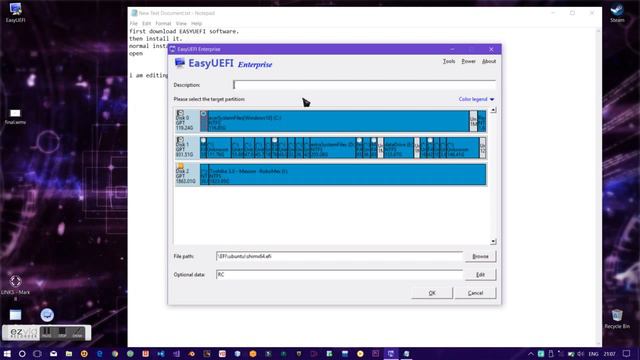Open the Steam desktop shortcut
Image resolution: width=640 pixels, height=360 pixels.
click(x=617, y=12)
